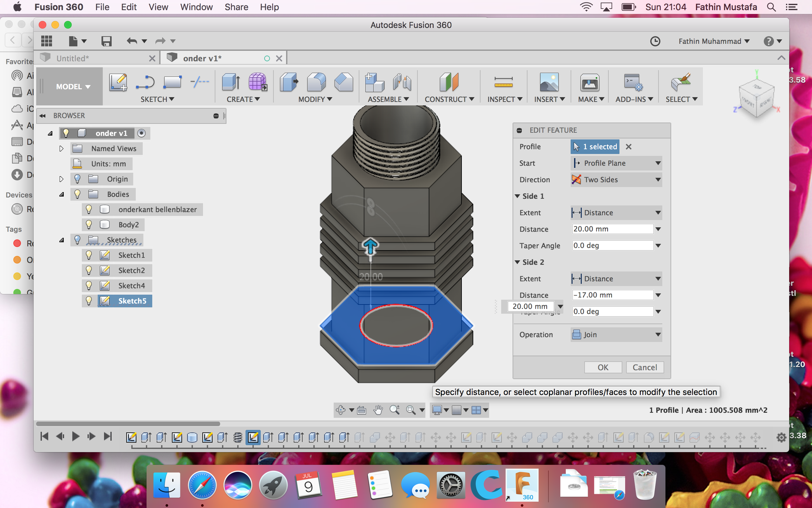This screenshot has height=508, width=812.
Task: Open the SKETCH menu
Action: point(157,99)
